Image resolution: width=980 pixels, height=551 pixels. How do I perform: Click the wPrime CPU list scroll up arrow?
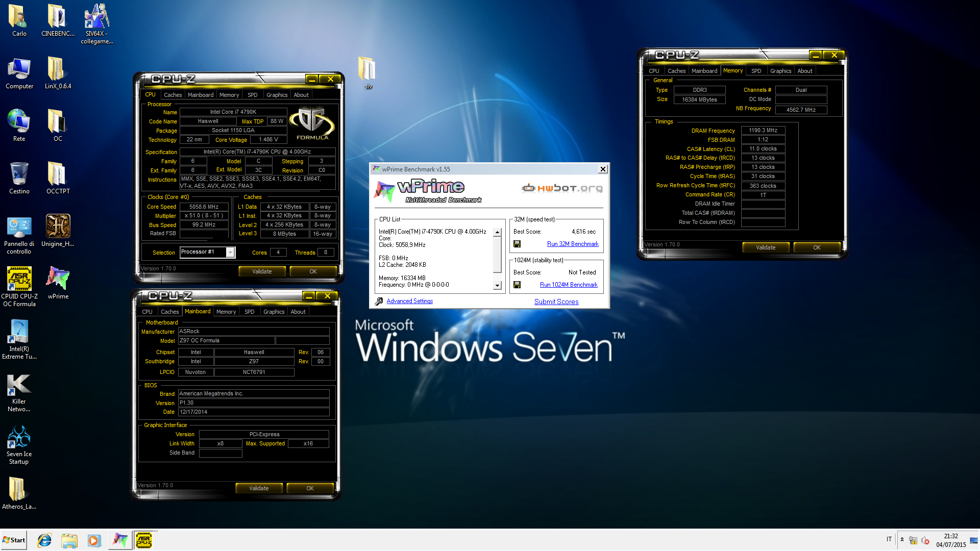pos(497,232)
